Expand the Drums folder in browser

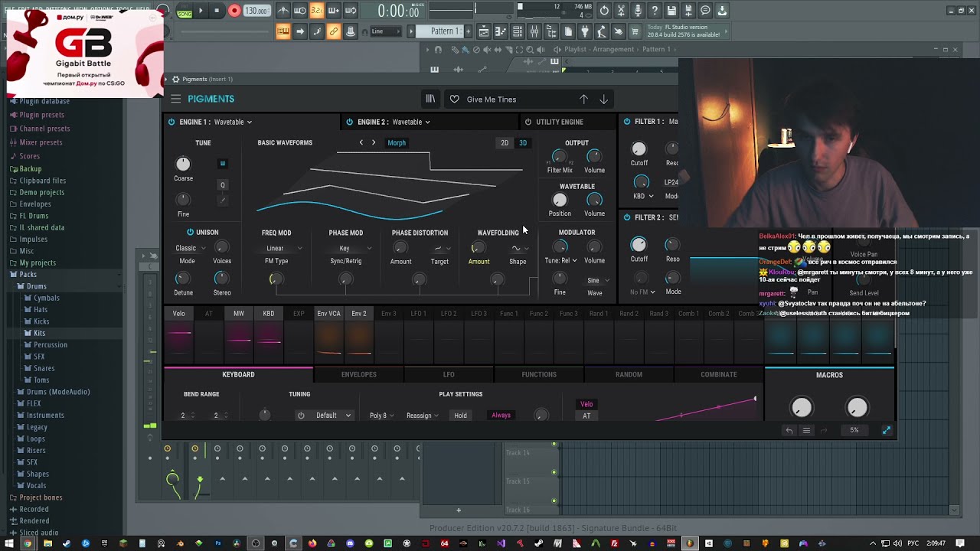[x=36, y=286]
